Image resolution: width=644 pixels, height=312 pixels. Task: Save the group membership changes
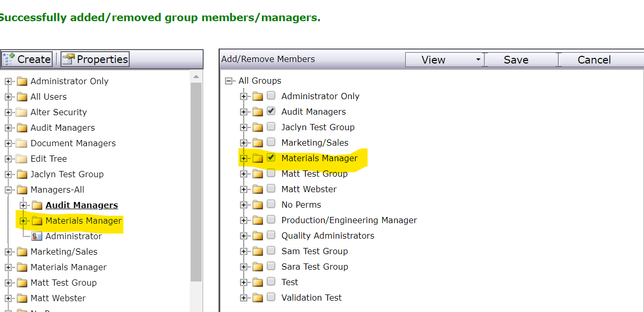[x=522, y=60]
